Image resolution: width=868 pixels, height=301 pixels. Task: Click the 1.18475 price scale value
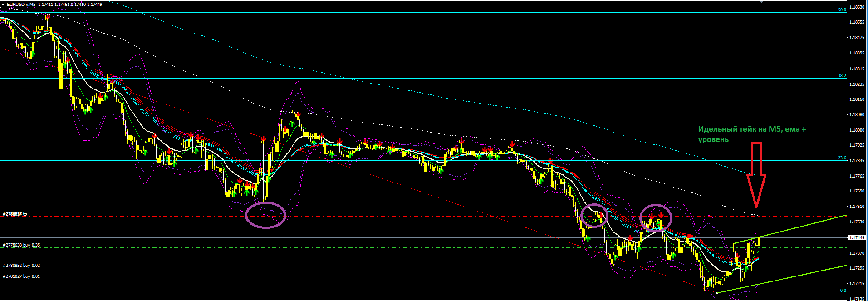tap(857, 38)
